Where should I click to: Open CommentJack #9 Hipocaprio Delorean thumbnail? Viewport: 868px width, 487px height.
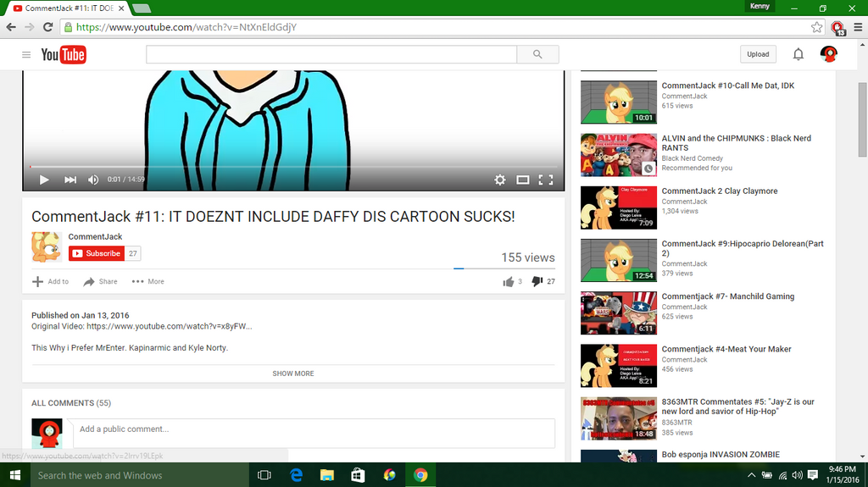click(618, 261)
